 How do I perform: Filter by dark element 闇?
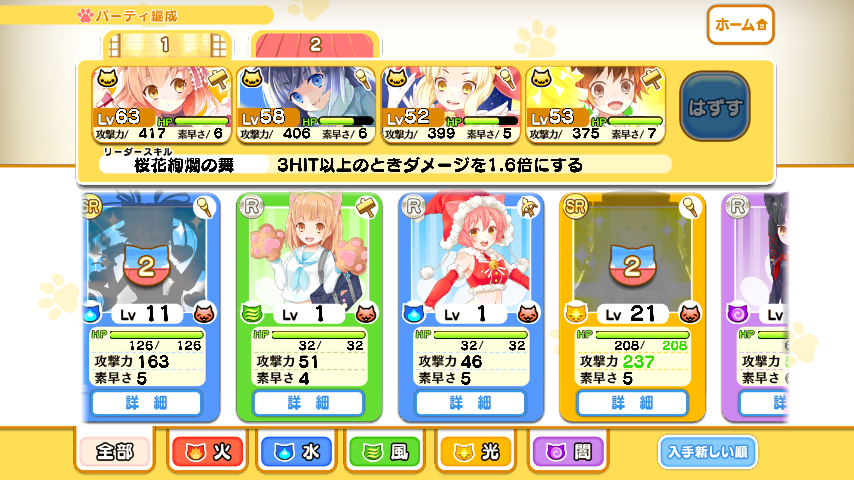tap(568, 452)
